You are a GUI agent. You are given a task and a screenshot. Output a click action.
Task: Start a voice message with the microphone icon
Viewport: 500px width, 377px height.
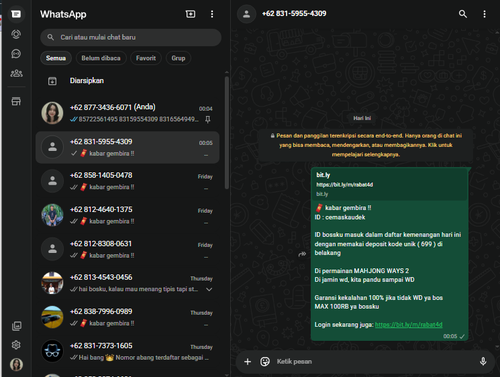[483, 362]
